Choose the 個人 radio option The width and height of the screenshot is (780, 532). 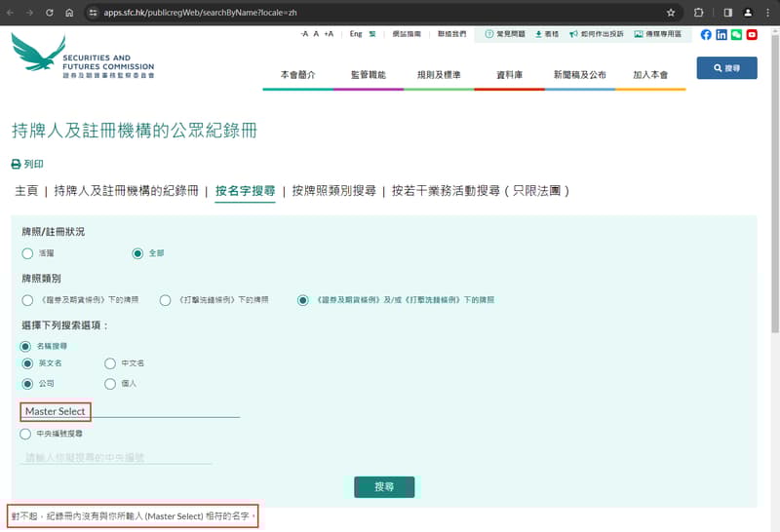click(x=110, y=384)
